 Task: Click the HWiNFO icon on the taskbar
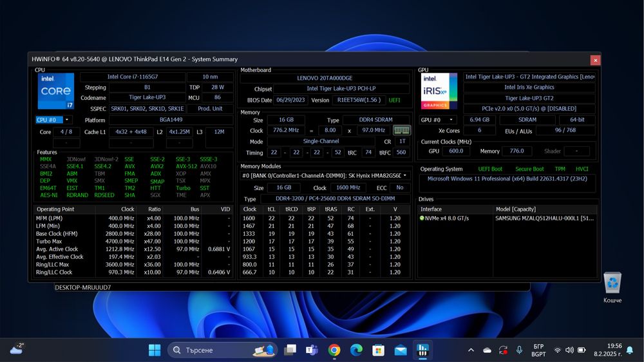pyautogui.click(x=422, y=350)
